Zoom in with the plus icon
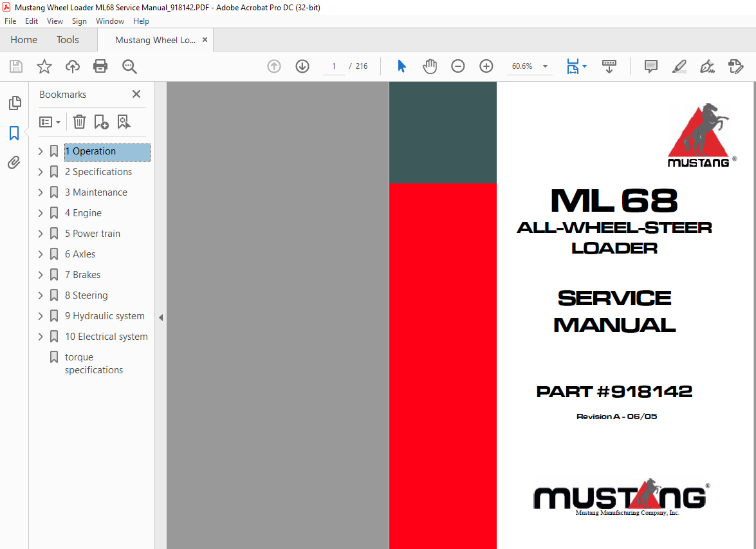 (x=486, y=66)
